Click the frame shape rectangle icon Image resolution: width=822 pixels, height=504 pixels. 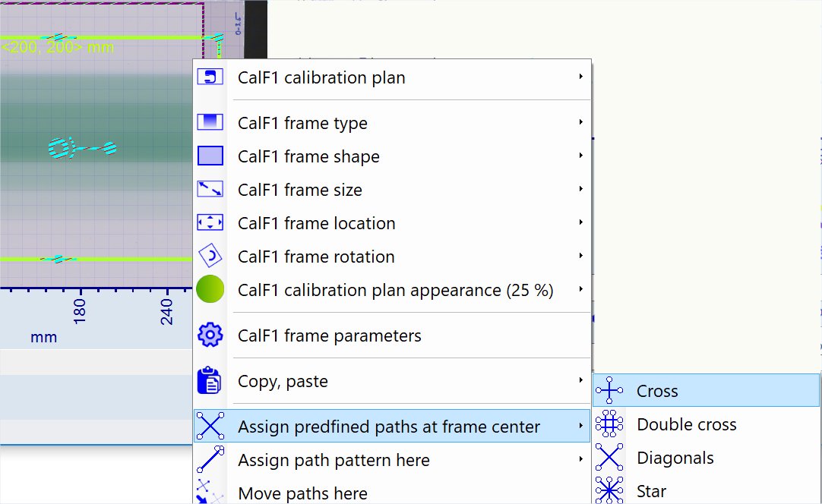(210, 156)
